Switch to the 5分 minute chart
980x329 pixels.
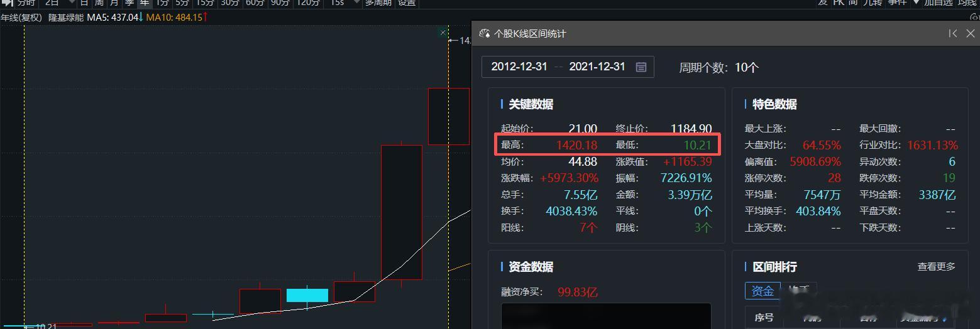pos(182,3)
